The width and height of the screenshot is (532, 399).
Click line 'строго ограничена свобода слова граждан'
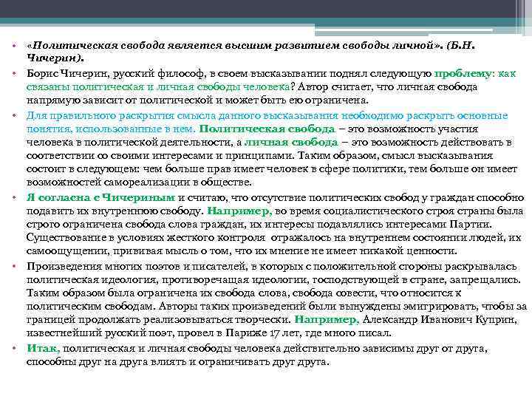tap(259, 225)
